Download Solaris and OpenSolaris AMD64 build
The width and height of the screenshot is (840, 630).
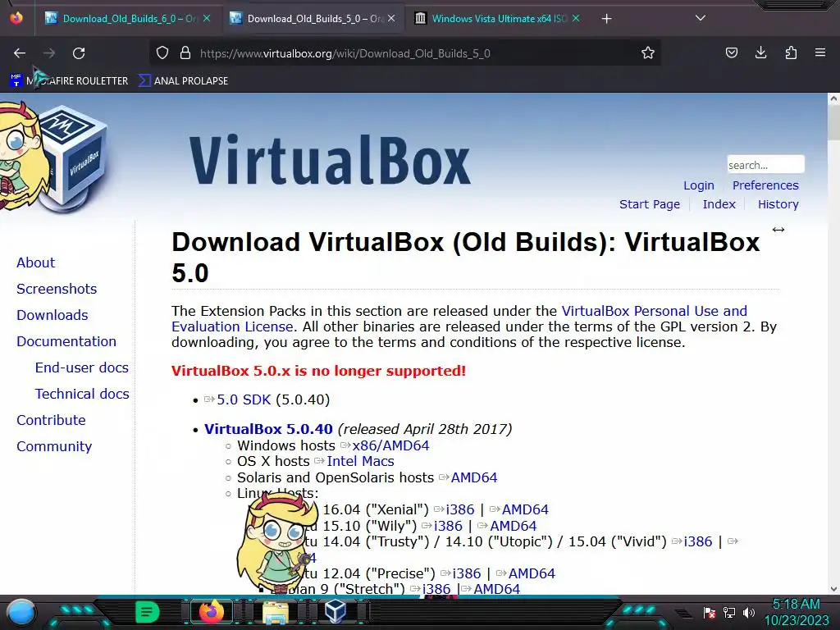474,477
